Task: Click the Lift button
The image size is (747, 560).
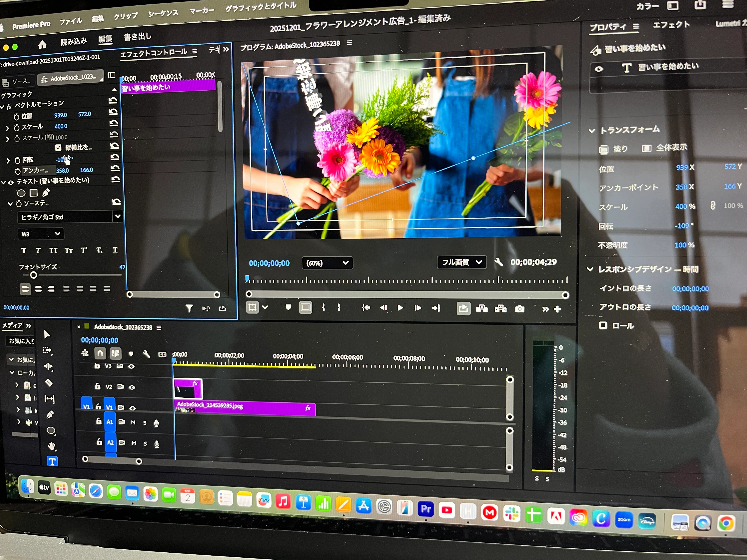Action: point(482,309)
